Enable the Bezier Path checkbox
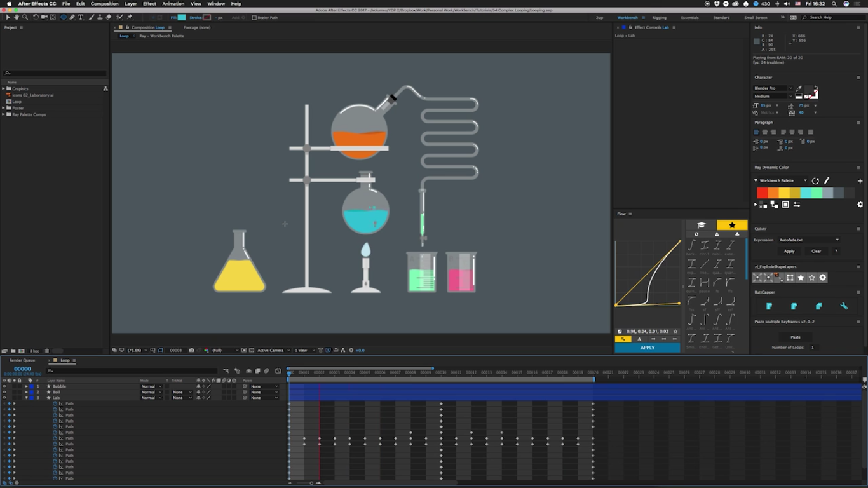The height and width of the screenshot is (488, 868). click(x=254, y=18)
